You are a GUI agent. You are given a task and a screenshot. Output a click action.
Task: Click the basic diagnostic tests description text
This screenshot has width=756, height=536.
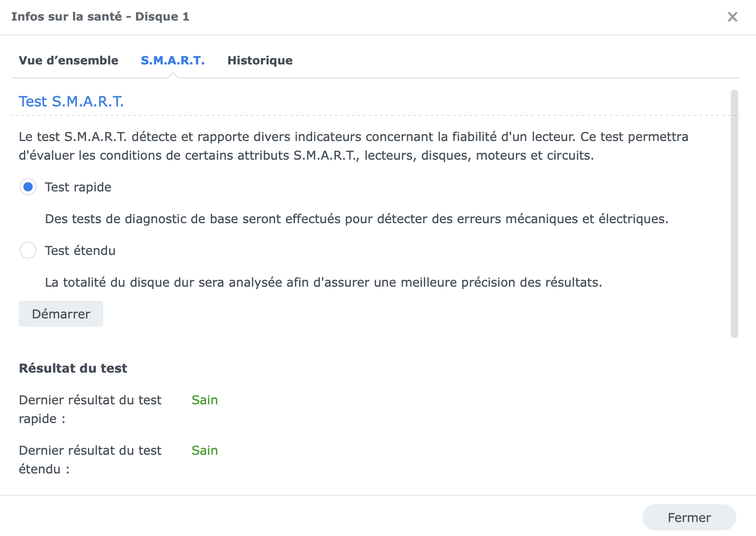tap(356, 219)
